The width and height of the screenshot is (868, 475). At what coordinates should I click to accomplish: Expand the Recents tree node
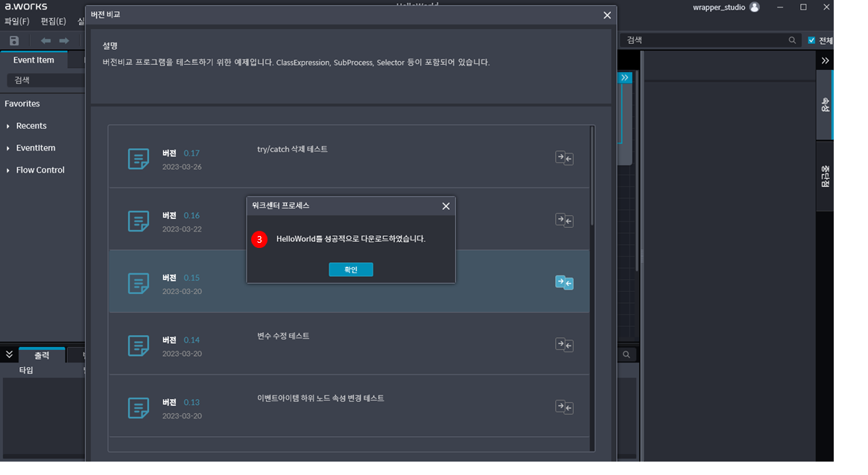[8, 127]
